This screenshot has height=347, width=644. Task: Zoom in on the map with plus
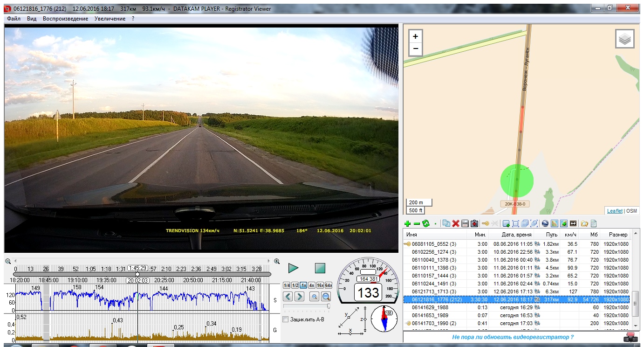pos(415,36)
